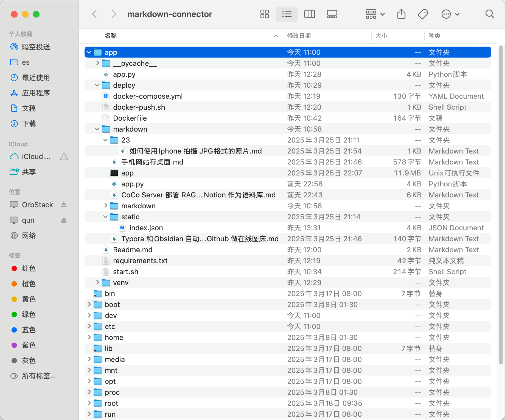Screen dimensions: 505x420
Task: Select 手机网站存桌面.md file
Action: pos(288,162)
